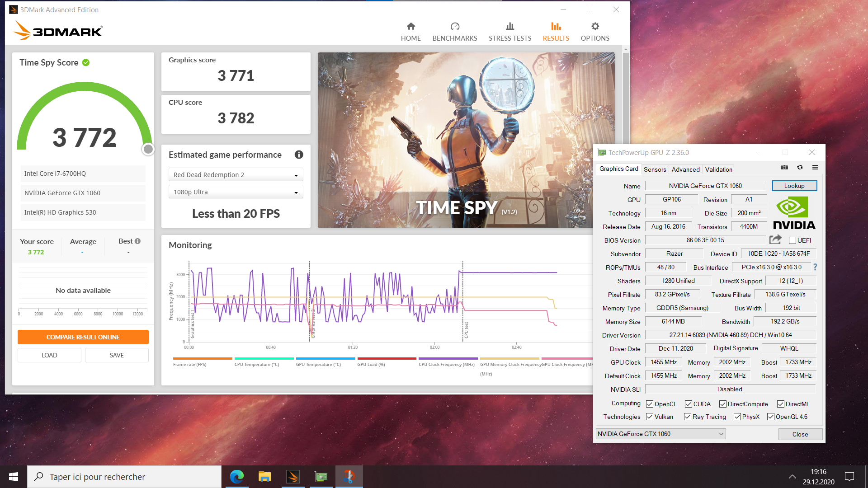The height and width of the screenshot is (488, 868).
Task: Click Close button in GPU-Z
Action: [800, 434]
